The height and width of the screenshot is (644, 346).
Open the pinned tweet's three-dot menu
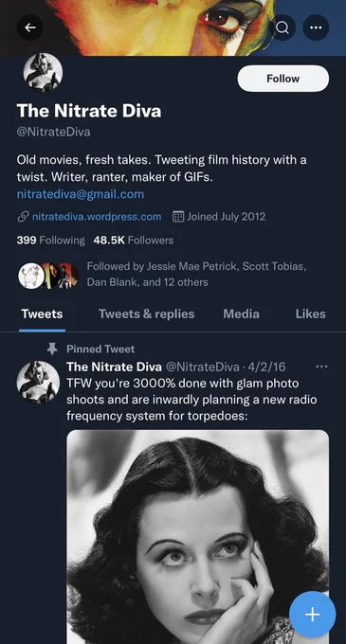[x=321, y=367]
